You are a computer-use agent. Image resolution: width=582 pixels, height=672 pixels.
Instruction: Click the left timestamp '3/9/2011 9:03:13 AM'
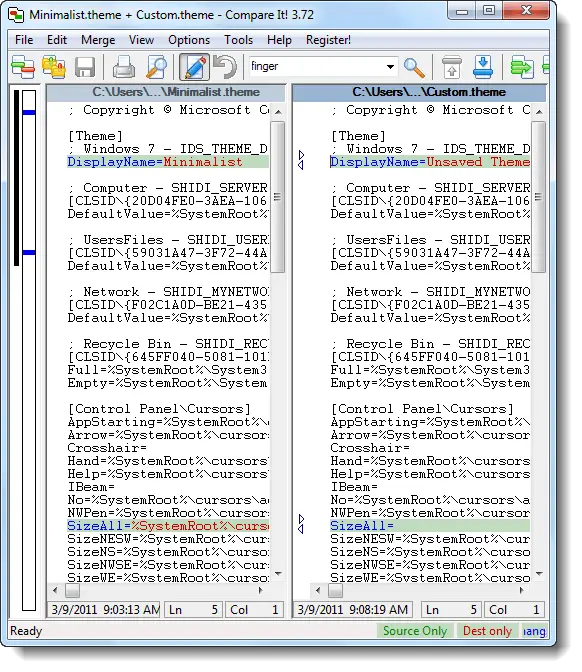click(x=105, y=609)
